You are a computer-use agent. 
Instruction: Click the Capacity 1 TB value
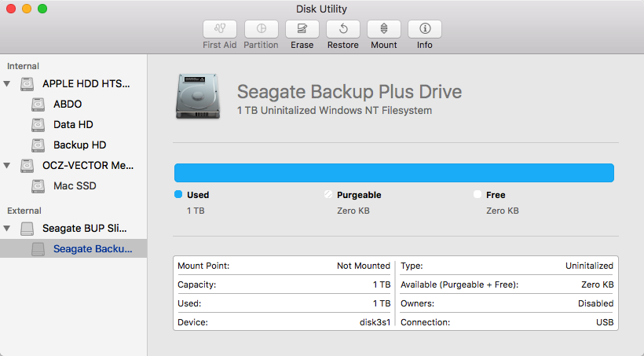(382, 284)
